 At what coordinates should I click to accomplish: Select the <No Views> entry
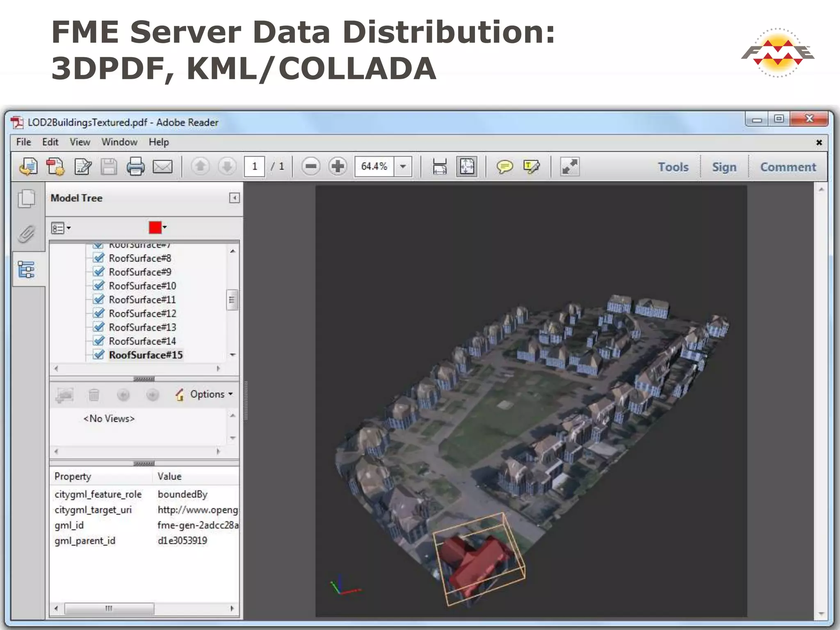109,418
